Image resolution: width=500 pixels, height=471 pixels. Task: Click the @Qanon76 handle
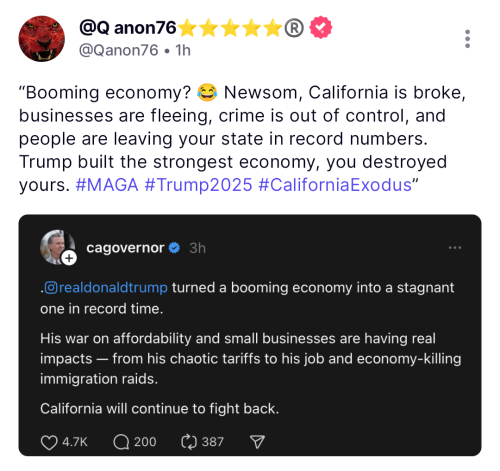[x=118, y=50]
